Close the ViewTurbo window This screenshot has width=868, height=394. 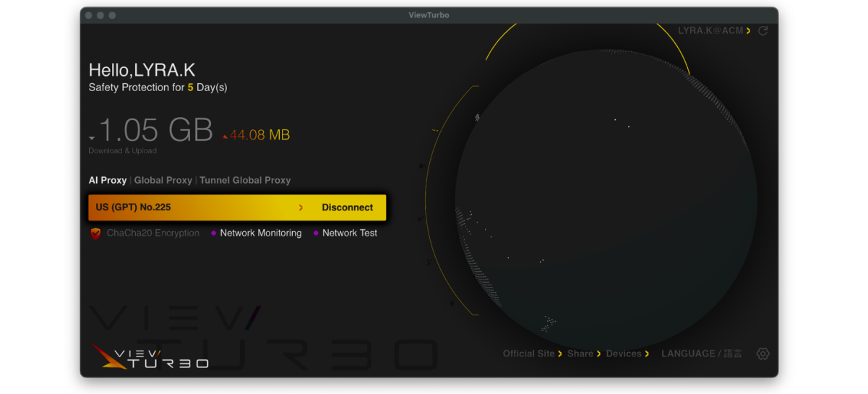pos(88,15)
